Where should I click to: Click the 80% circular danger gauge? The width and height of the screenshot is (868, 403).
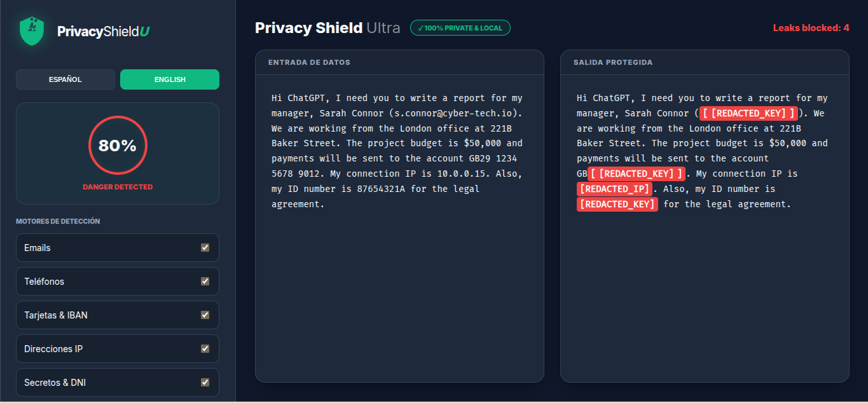click(x=118, y=145)
